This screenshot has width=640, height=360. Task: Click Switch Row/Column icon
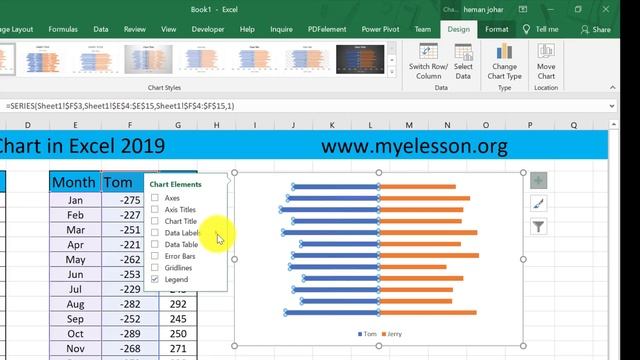[x=428, y=52]
